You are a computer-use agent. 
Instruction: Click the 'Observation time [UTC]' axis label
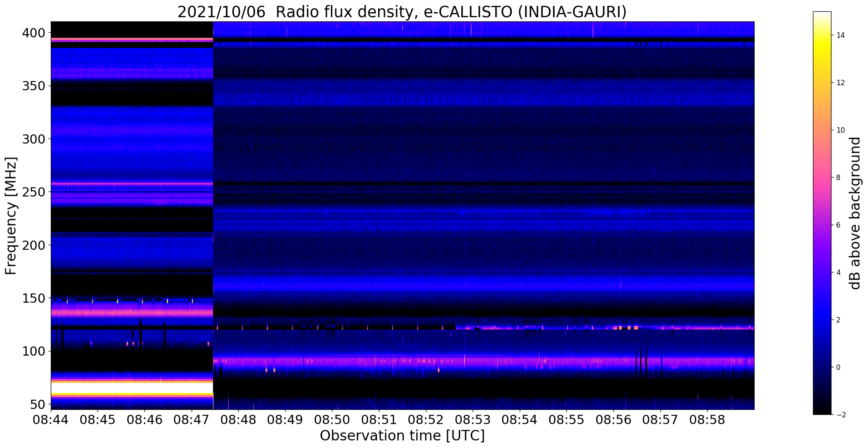(402, 435)
